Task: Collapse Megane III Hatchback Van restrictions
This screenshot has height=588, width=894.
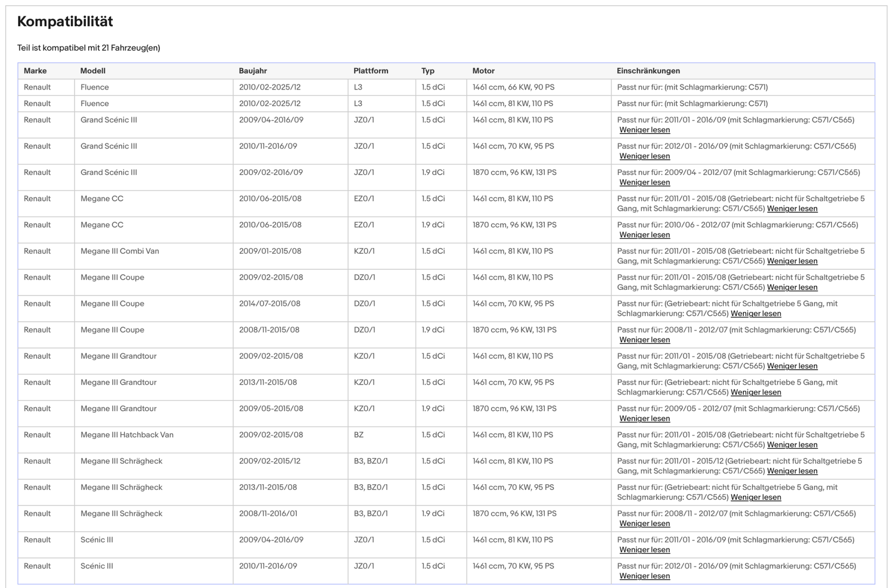Action: click(792, 445)
